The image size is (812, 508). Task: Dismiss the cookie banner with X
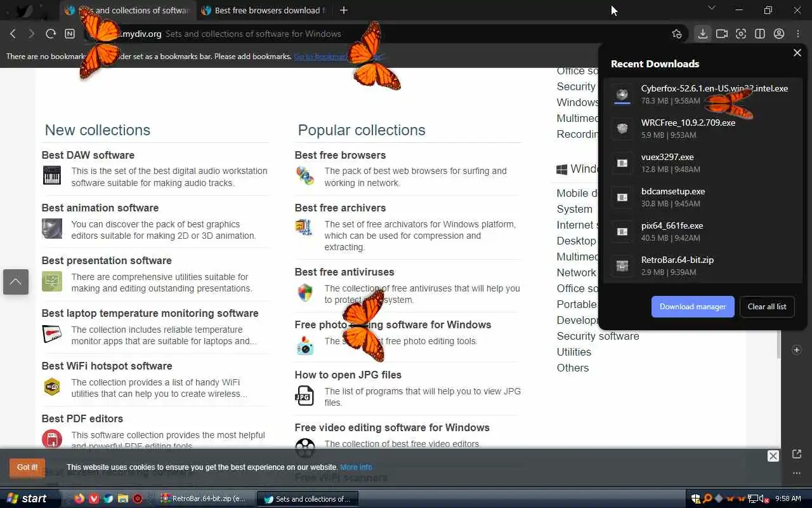click(x=773, y=456)
